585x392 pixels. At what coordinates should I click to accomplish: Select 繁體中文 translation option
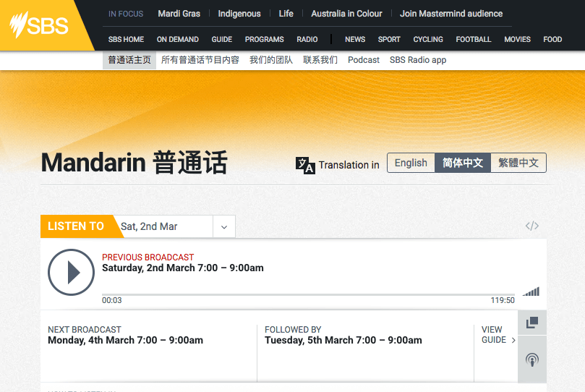coord(518,163)
